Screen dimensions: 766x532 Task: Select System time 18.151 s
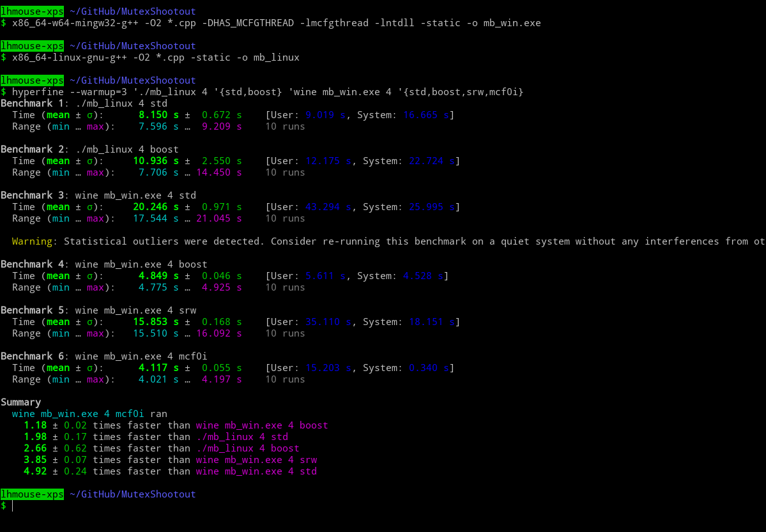click(432, 322)
